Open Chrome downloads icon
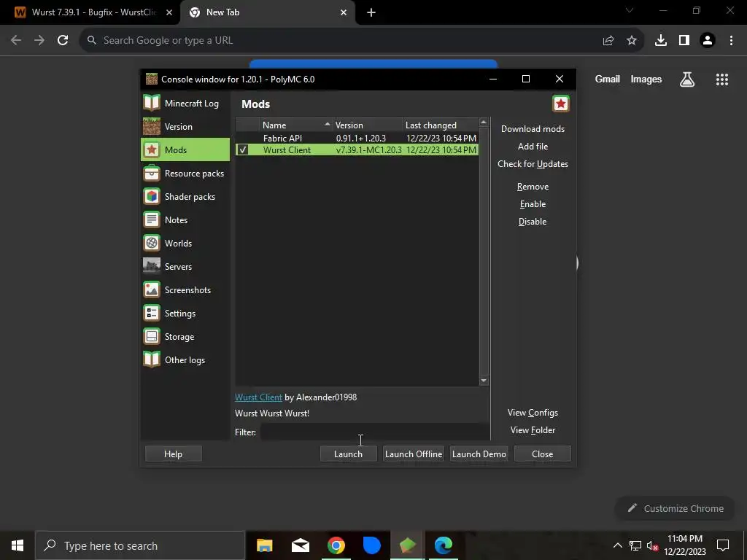The image size is (747, 560). pyautogui.click(x=661, y=41)
